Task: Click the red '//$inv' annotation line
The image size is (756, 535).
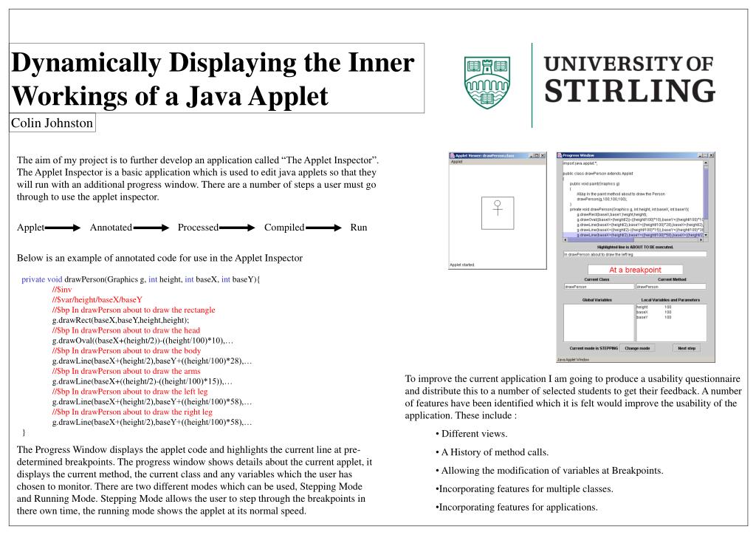Action: click(x=62, y=290)
